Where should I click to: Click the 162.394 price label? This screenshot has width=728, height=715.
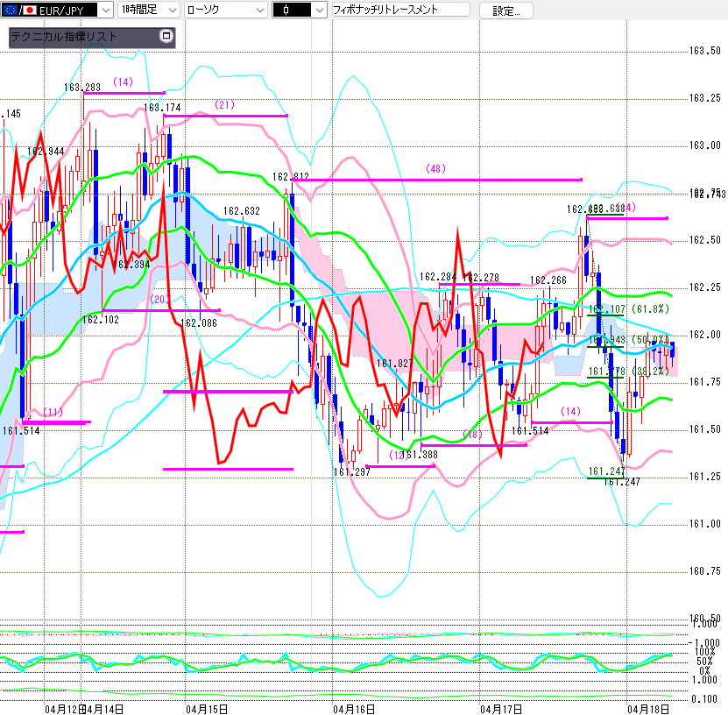click(x=131, y=265)
